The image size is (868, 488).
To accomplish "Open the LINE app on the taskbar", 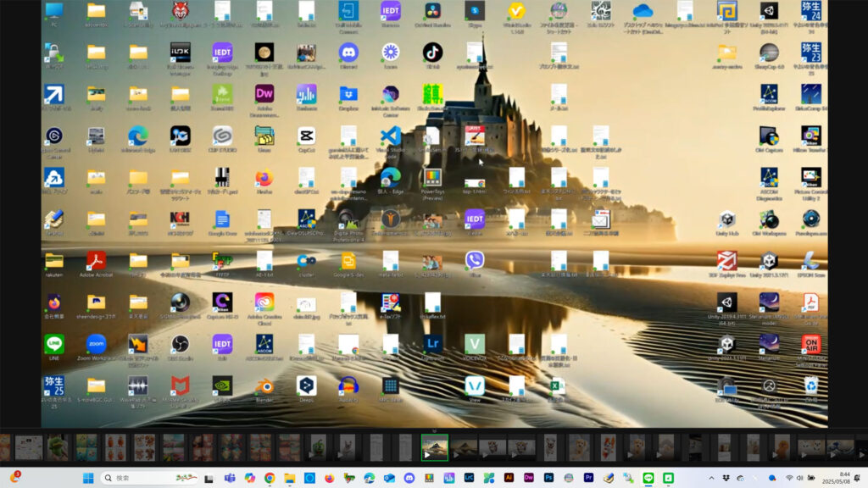I will pyautogui.click(x=648, y=478).
